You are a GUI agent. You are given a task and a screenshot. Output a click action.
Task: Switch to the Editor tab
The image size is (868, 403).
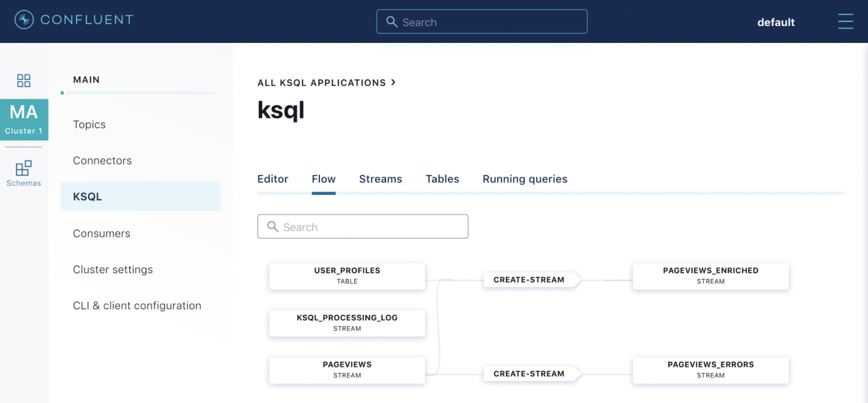pyautogui.click(x=273, y=179)
